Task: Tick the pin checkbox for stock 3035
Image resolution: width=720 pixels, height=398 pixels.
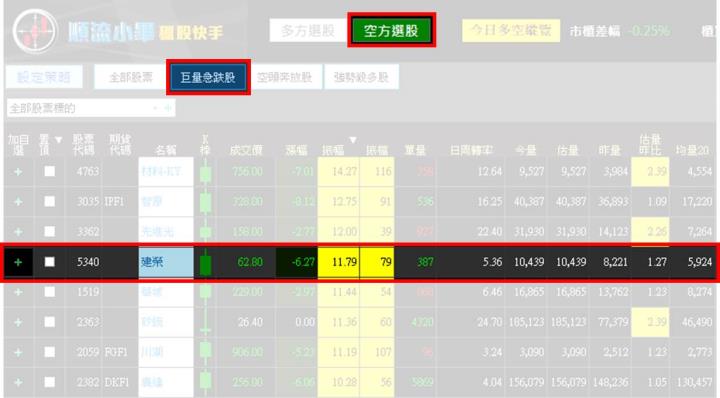Action: [50, 202]
